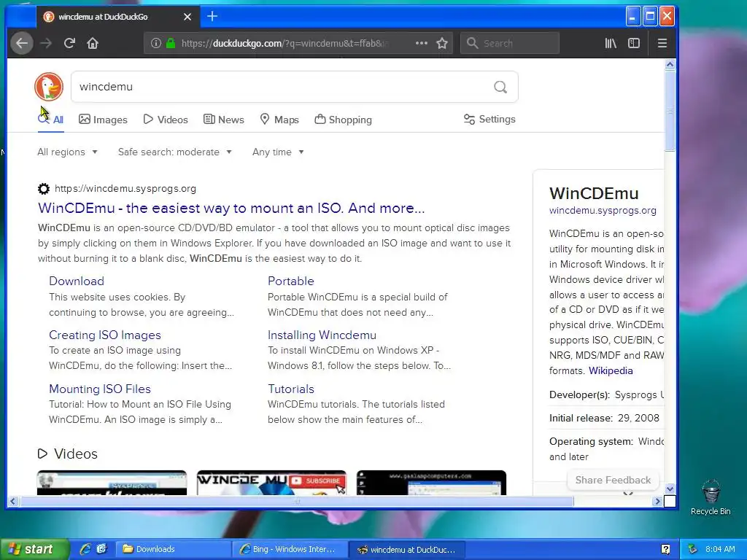
Task: Show site information icon in address bar
Action: 156,43
